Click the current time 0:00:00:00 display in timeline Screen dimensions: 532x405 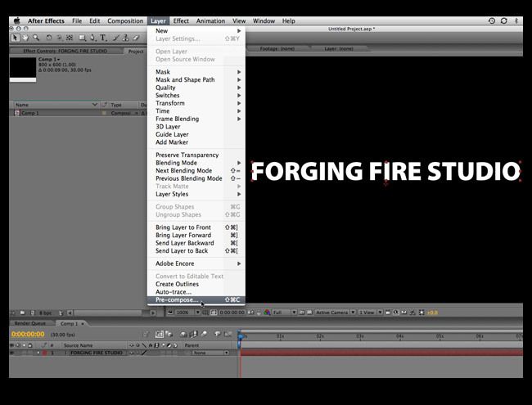(x=28, y=335)
